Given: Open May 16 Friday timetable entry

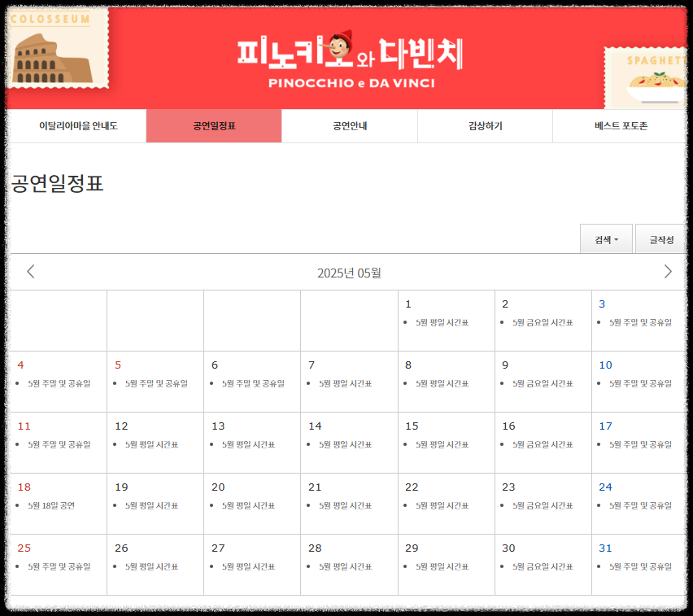Looking at the screenshot, I should (543, 444).
